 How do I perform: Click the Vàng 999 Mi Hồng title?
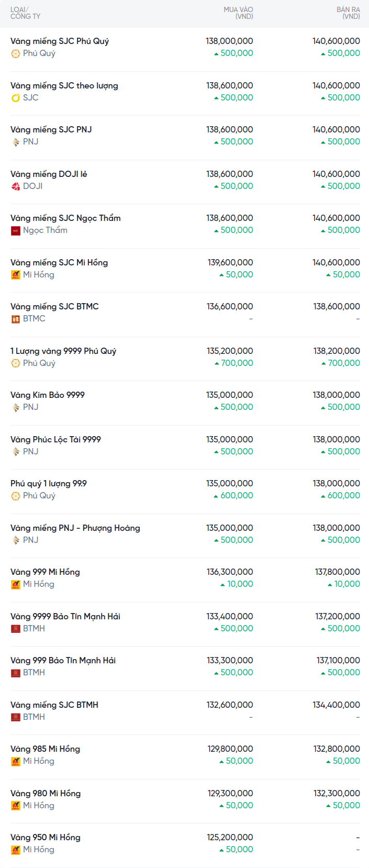coord(45,572)
